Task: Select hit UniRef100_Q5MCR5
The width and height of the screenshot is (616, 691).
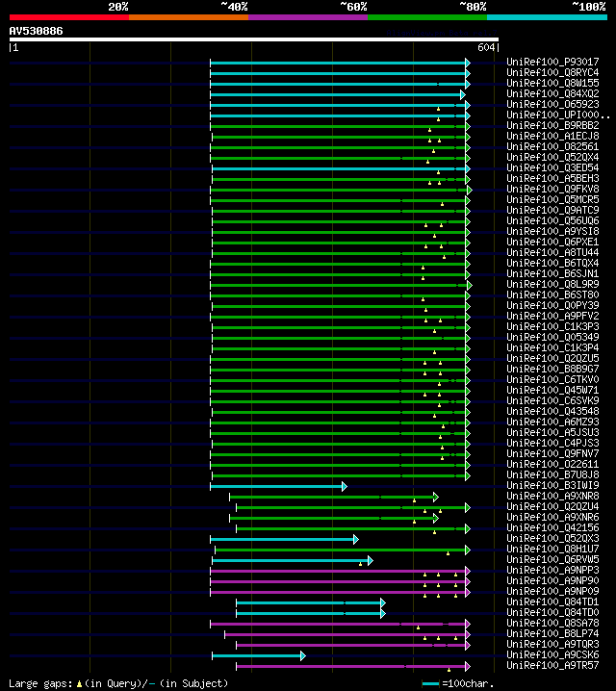Action: coord(552,199)
